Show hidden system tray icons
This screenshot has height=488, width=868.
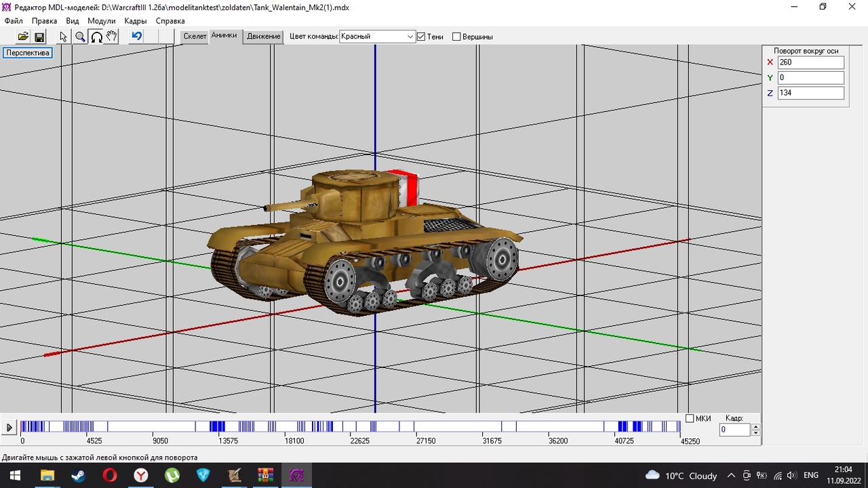tap(731, 476)
